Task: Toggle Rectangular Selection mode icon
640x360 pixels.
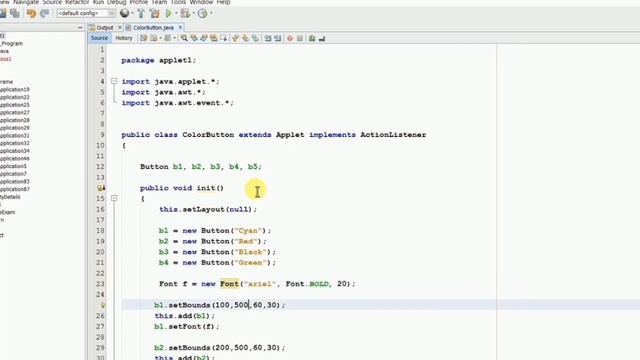Action: tap(223, 38)
